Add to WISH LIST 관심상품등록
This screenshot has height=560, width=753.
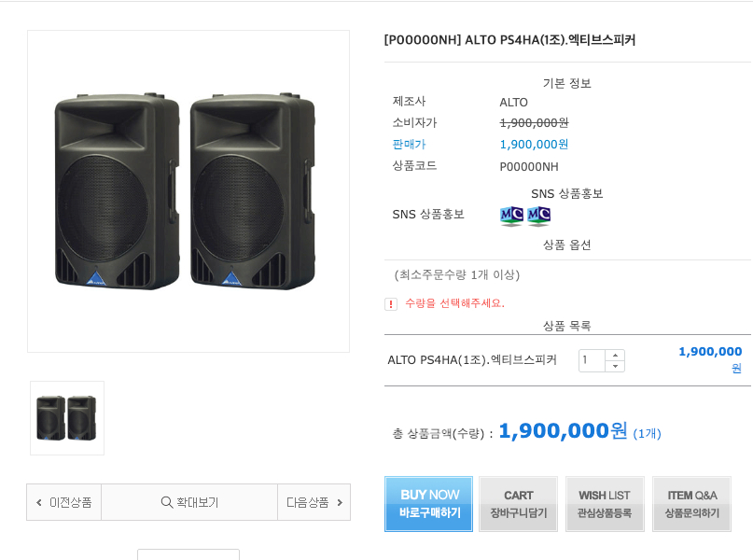[x=605, y=504]
